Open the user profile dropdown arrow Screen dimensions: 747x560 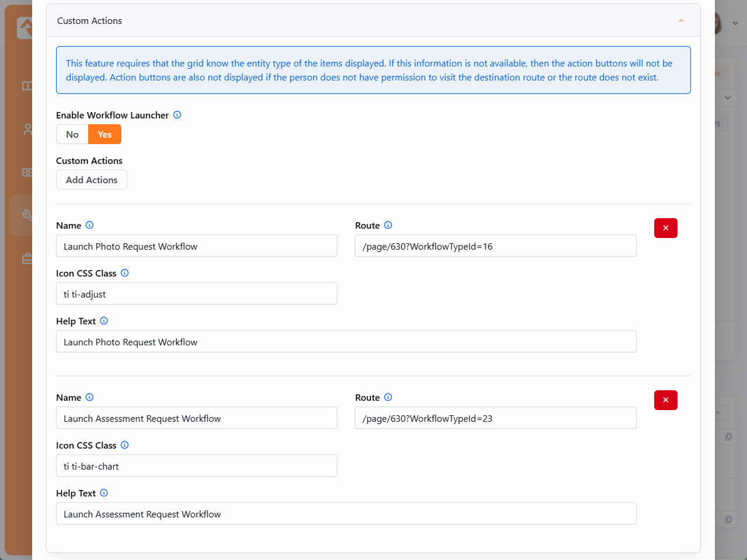click(x=735, y=23)
